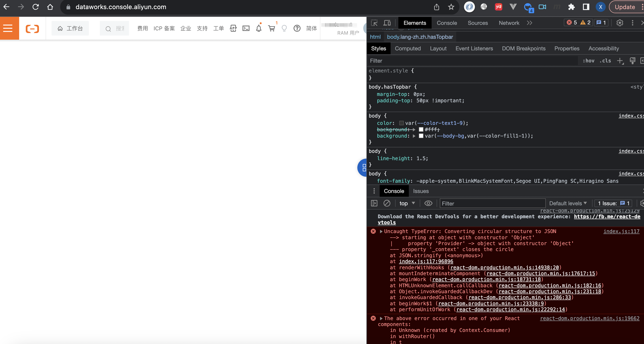Switch to the Elements tab
Screen dimensions: 644x344
pos(415,23)
